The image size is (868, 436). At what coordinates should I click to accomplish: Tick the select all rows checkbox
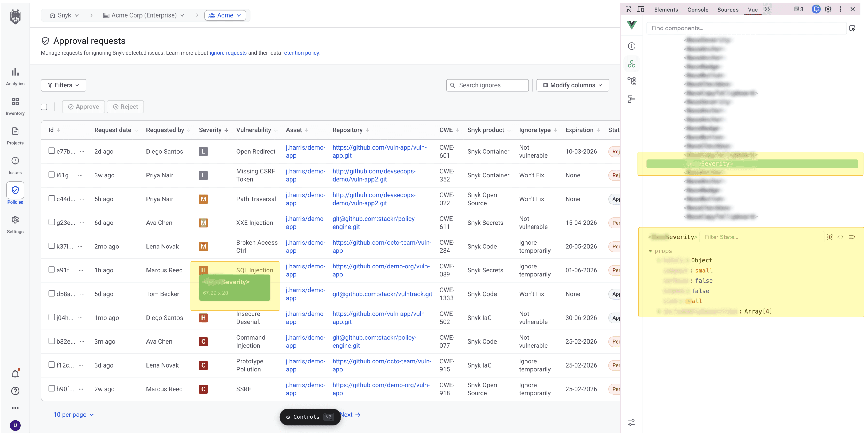click(x=44, y=107)
